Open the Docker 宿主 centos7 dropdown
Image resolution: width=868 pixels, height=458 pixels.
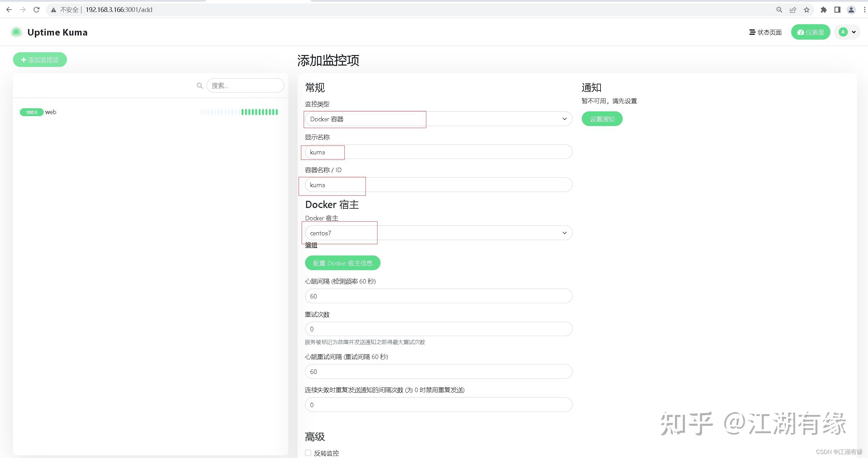point(438,233)
